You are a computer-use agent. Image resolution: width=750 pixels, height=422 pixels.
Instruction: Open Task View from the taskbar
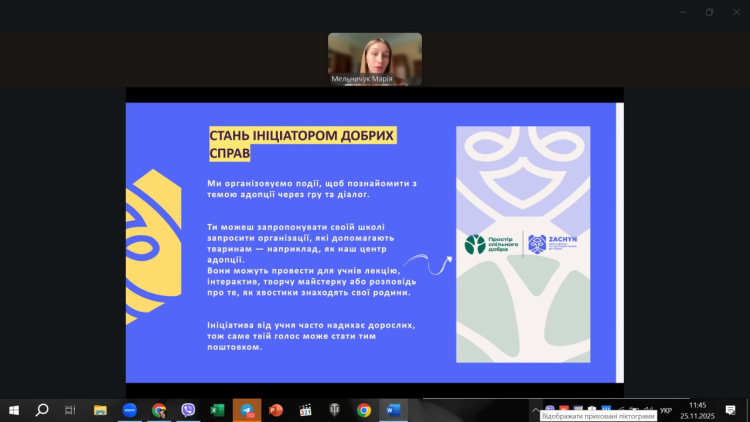coord(70,410)
